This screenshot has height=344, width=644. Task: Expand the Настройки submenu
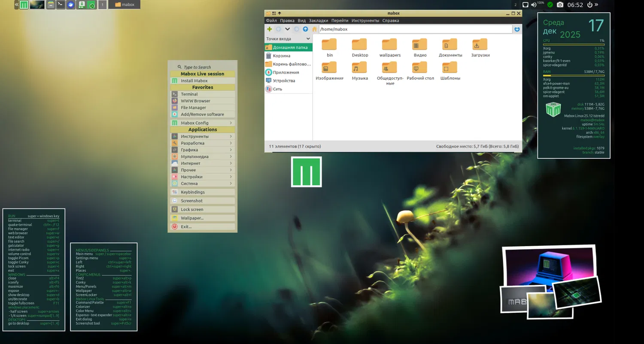click(203, 177)
